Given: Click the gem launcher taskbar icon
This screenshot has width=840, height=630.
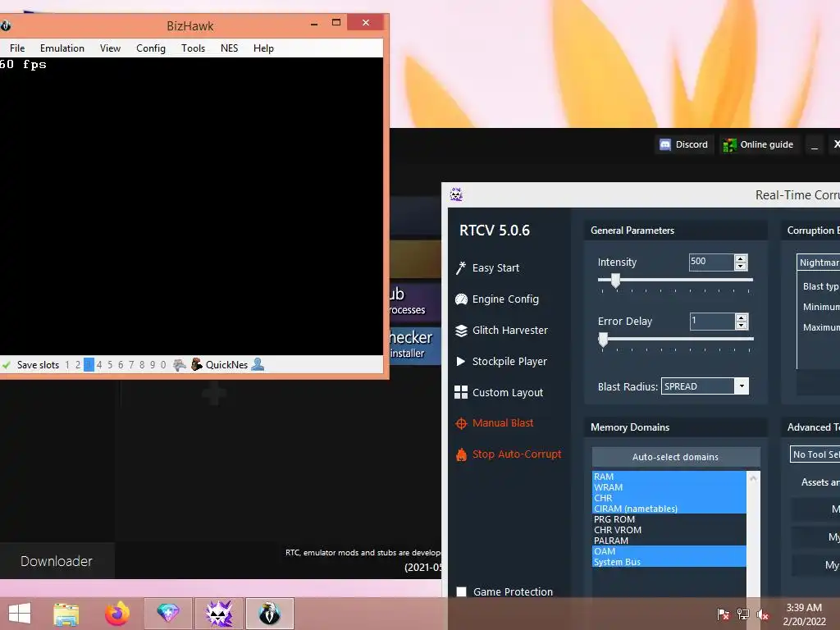Looking at the screenshot, I should (167, 614).
